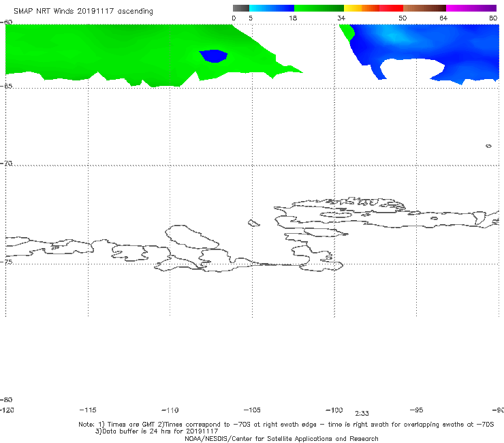504x443 pixels.
Task: Click the title 'SMAP NRT Winds 20191117 ascending'
Action: (83, 12)
